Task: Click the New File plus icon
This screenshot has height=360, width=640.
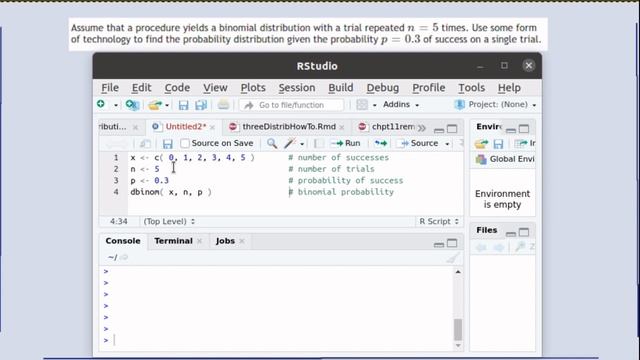Action: (x=101, y=104)
